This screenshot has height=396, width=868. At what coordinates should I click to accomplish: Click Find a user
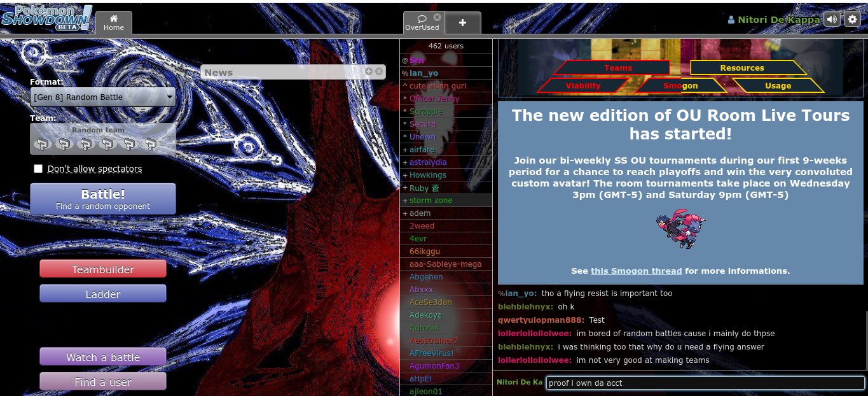[103, 381]
